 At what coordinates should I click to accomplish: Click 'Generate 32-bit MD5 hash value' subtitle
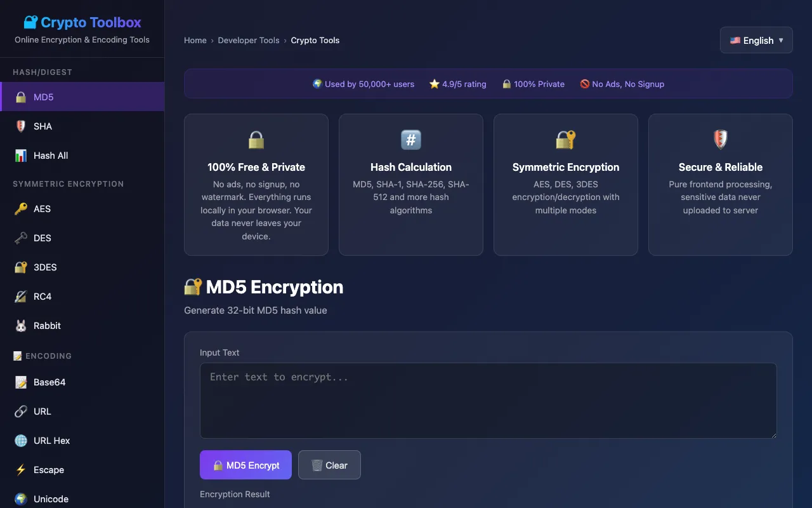point(256,311)
